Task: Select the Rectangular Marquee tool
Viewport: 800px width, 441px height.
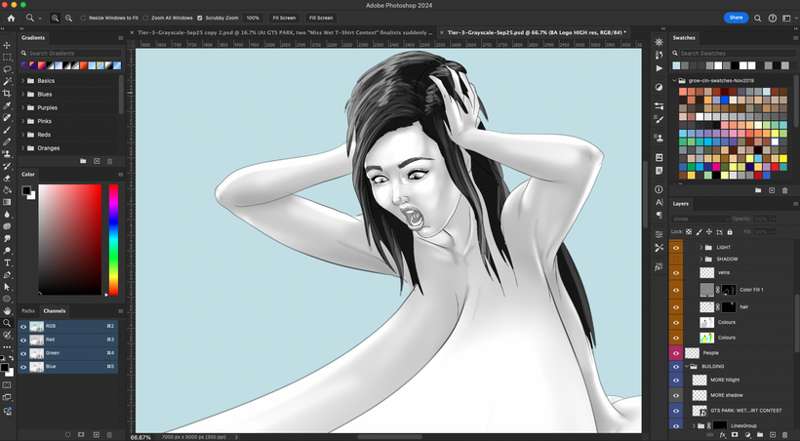Action: [x=7, y=57]
